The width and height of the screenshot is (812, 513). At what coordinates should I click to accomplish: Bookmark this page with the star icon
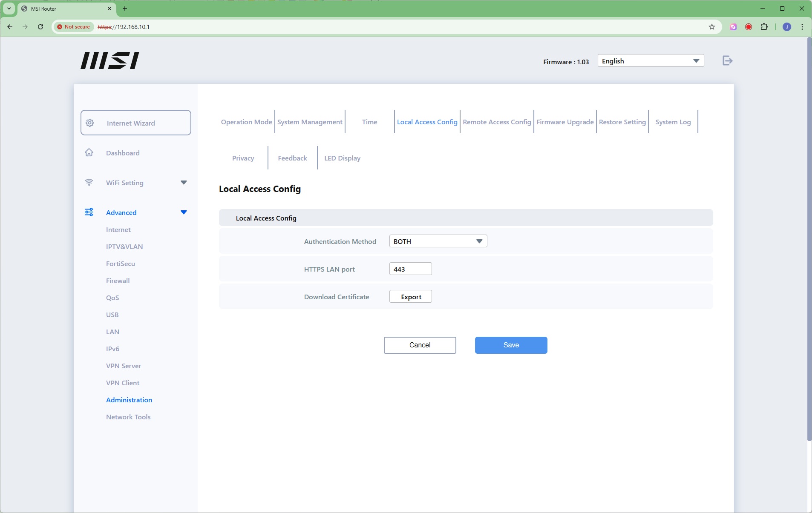pos(711,27)
